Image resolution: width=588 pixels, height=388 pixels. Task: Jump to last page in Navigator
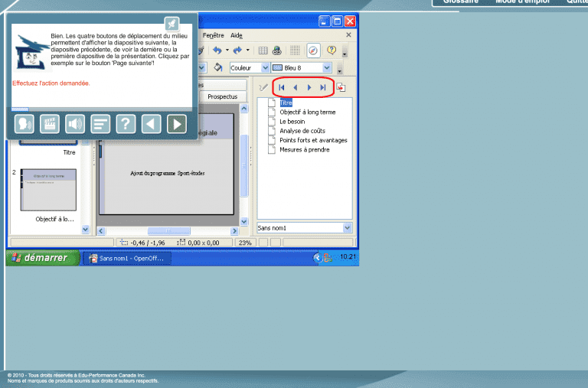tap(323, 87)
